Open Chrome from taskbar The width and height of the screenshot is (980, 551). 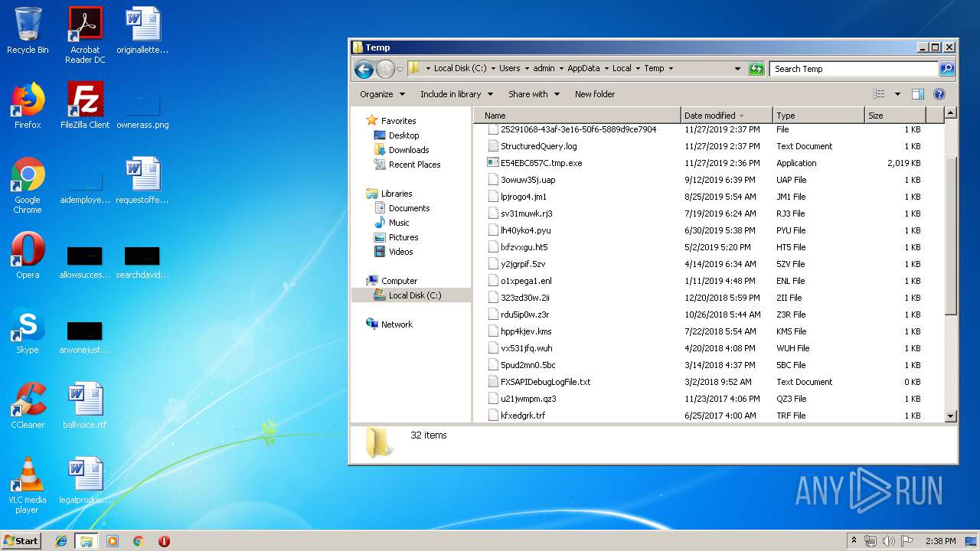(x=139, y=541)
